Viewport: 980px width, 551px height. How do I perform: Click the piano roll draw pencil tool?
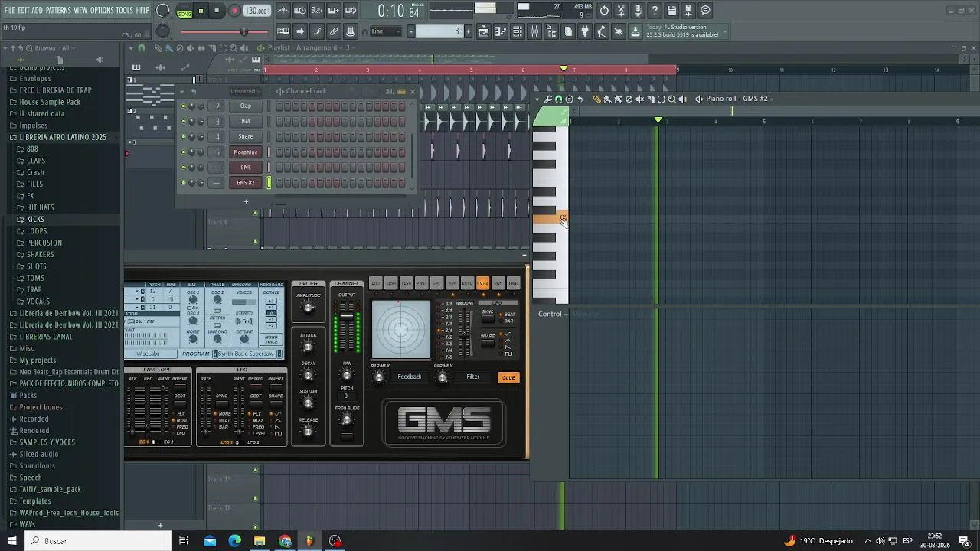pos(596,99)
